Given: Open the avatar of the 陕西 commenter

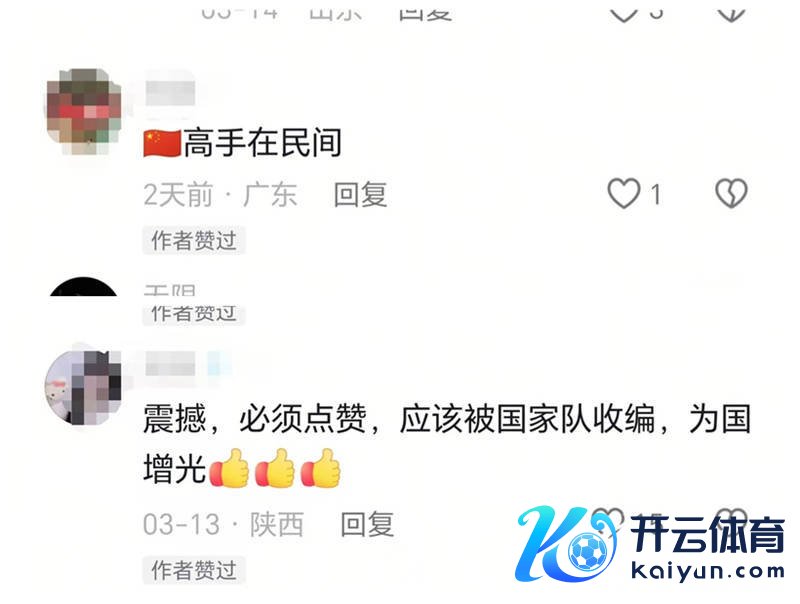Looking at the screenshot, I should point(84,387).
